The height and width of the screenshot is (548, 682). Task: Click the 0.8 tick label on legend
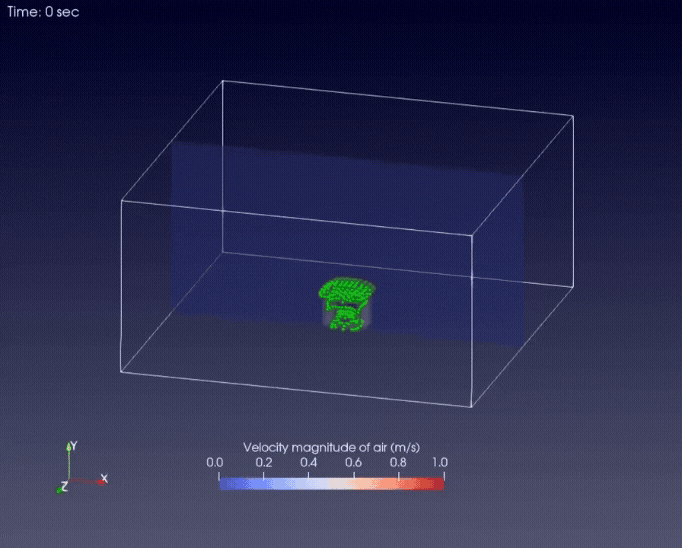pos(400,463)
